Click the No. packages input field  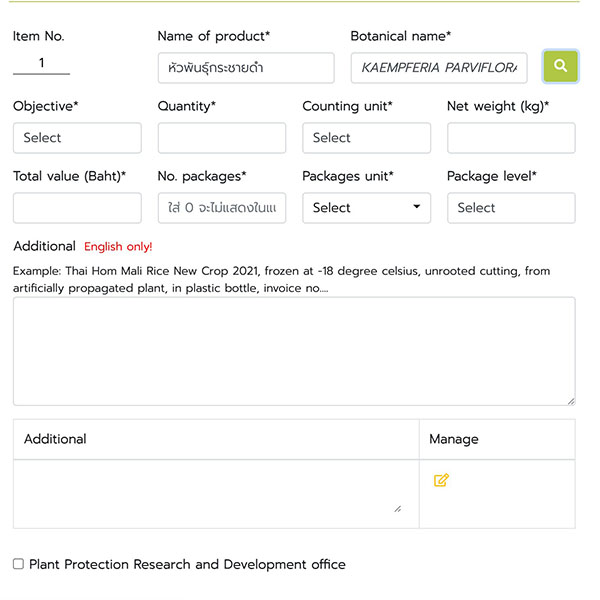[221, 208]
